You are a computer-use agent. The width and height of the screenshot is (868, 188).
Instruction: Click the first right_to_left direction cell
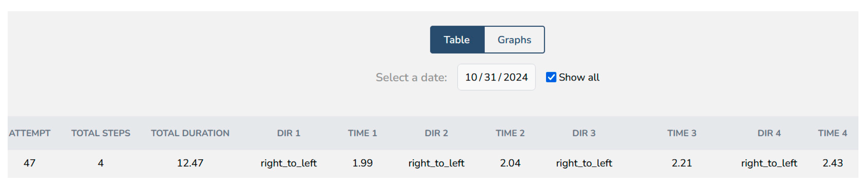click(288, 163)
